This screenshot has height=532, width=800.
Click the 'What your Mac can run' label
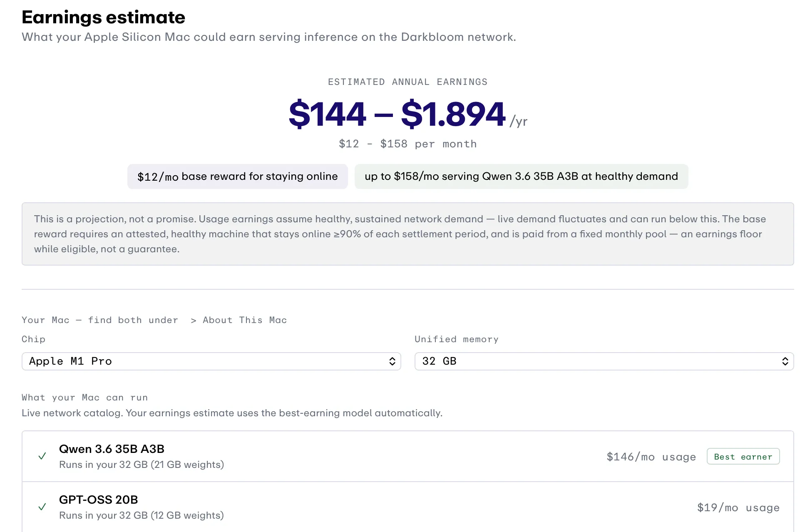(85, 398)
